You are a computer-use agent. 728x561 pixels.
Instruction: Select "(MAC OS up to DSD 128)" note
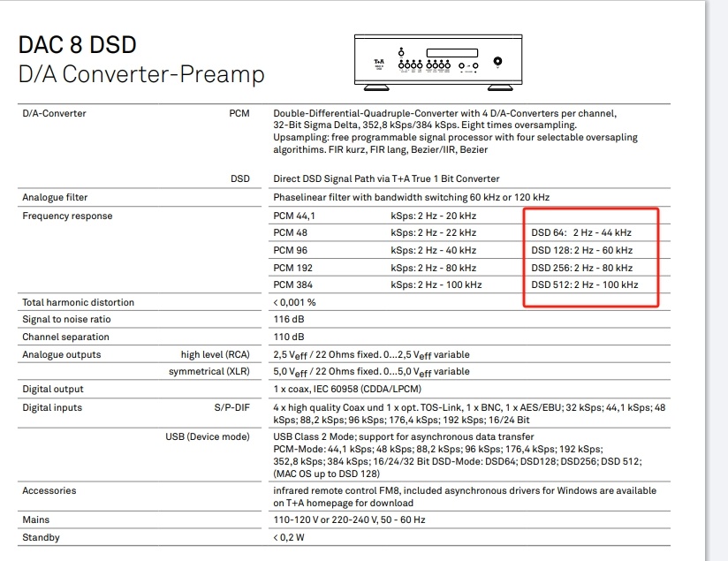click(326, 474)
